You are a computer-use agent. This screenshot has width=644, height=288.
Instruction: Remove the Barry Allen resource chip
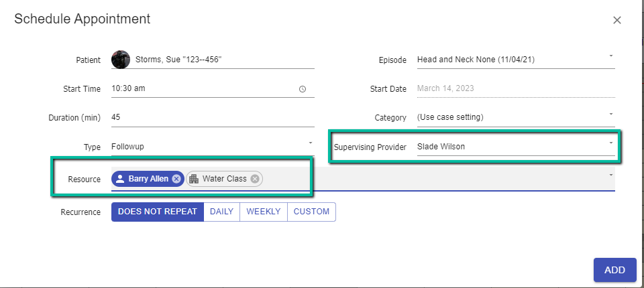pos(176,179)
